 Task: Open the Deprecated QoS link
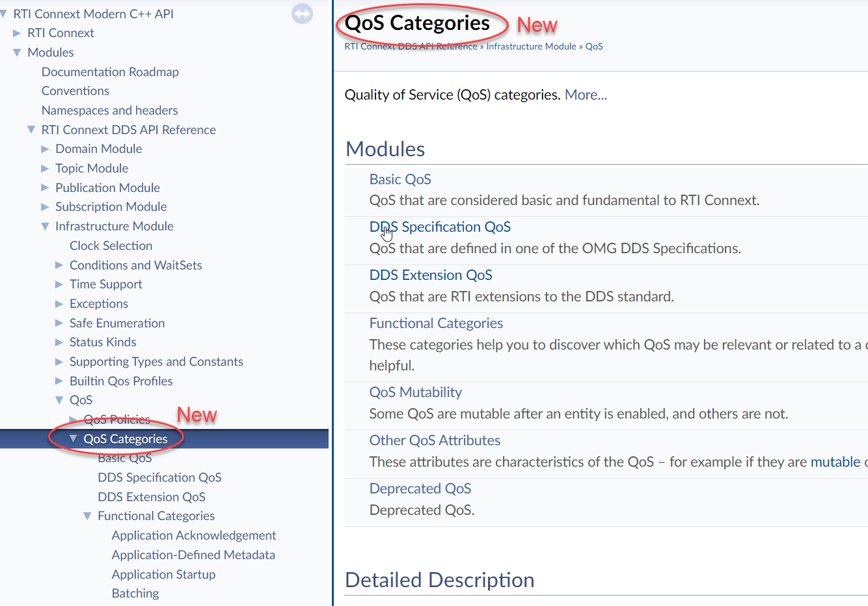(420, 489)
